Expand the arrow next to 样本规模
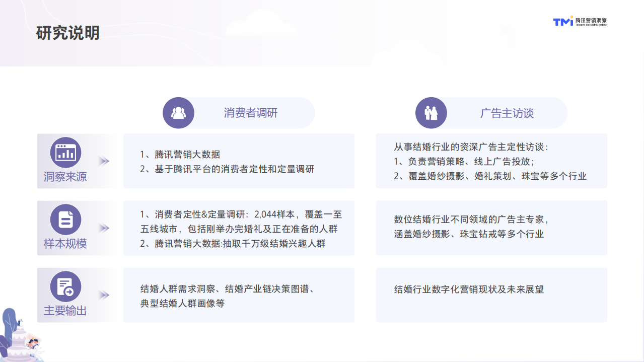 point(104,228)
